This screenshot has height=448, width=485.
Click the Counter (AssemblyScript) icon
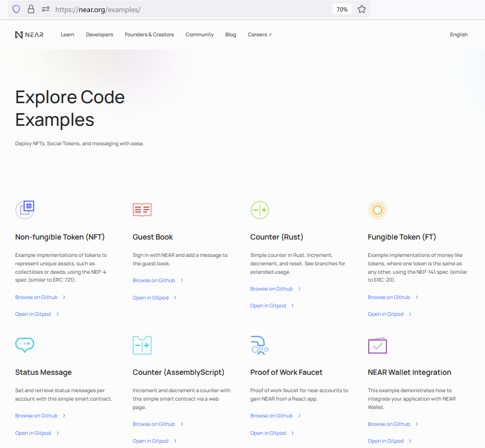142,345
